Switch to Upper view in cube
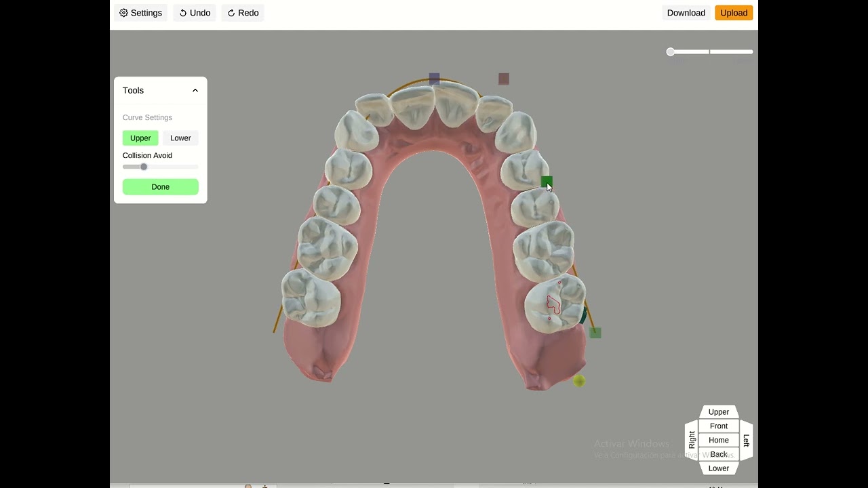The image size is (868, 488). [719, 412]
